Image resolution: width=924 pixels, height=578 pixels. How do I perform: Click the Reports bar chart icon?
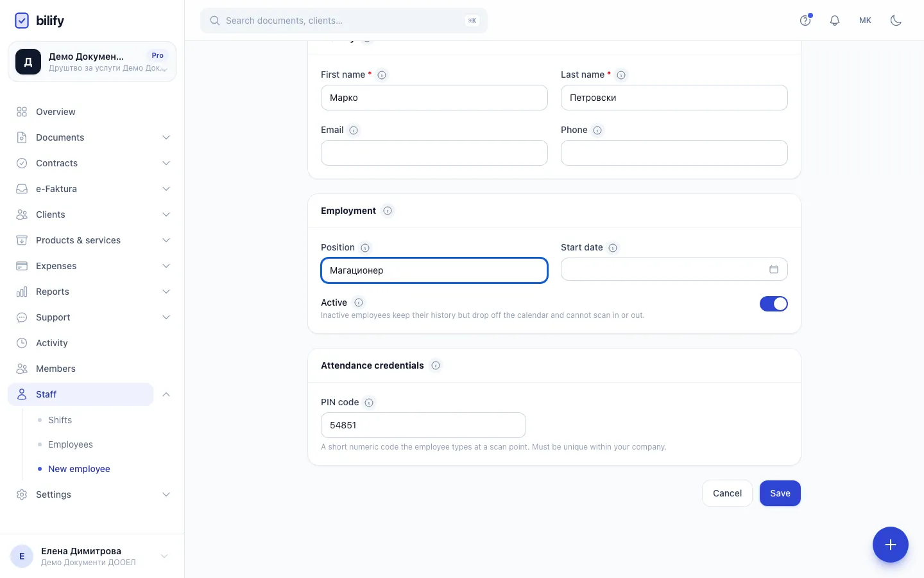(22, 292)
